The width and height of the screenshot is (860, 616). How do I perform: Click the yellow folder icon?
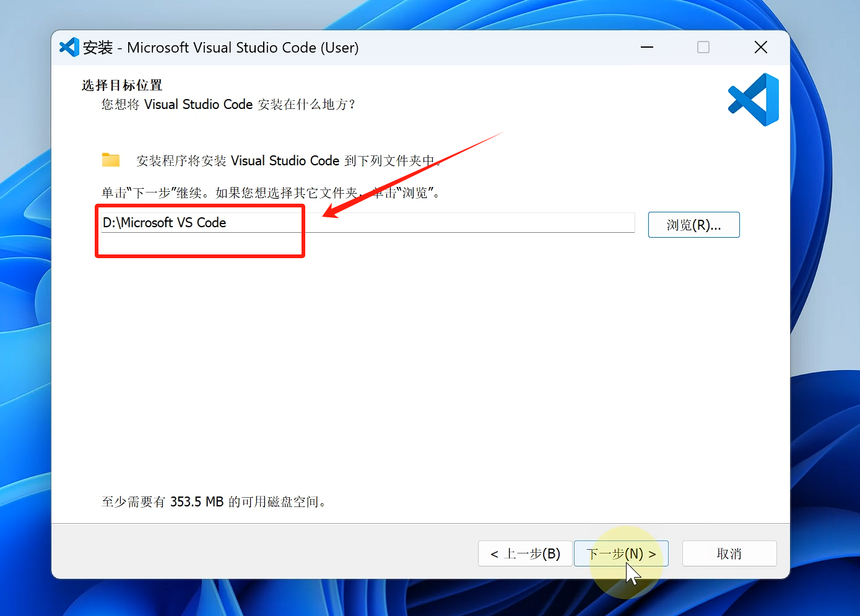coord(111,160)
